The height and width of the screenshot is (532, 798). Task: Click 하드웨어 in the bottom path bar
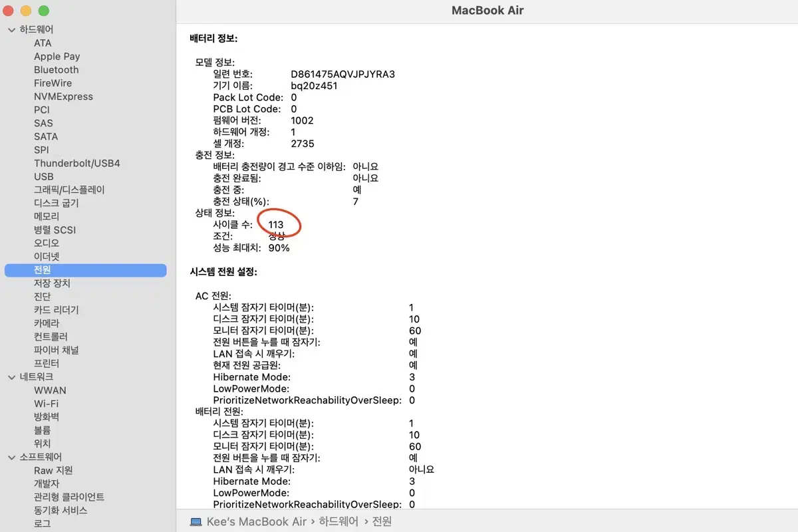coord(339,521)
